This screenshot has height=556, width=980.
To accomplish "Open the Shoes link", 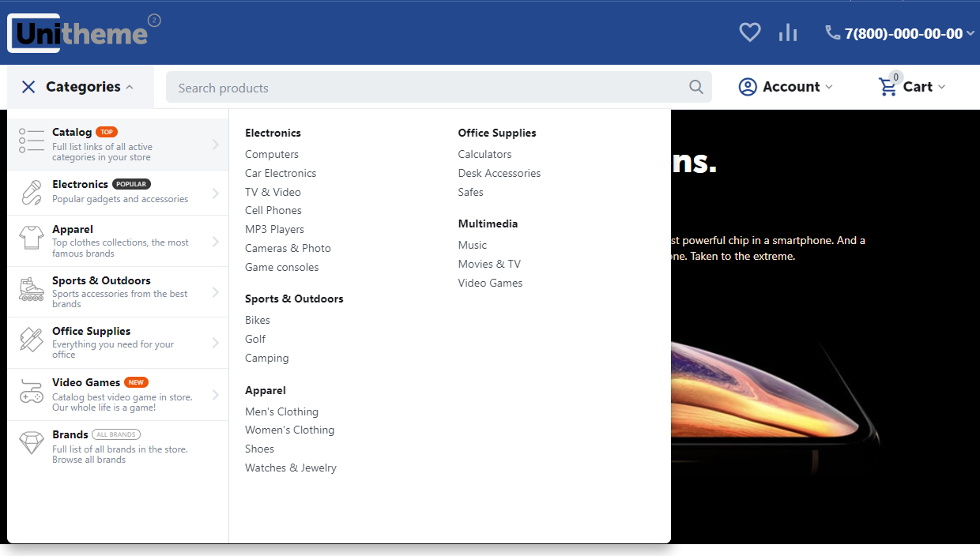I will (x=259, y=449).
